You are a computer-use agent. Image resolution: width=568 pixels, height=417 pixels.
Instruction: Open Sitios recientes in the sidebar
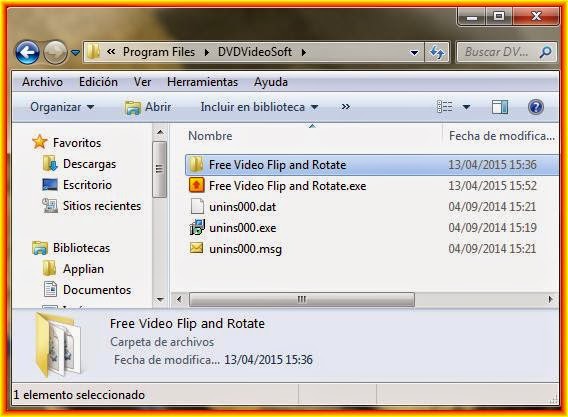[x=102, y=206]
